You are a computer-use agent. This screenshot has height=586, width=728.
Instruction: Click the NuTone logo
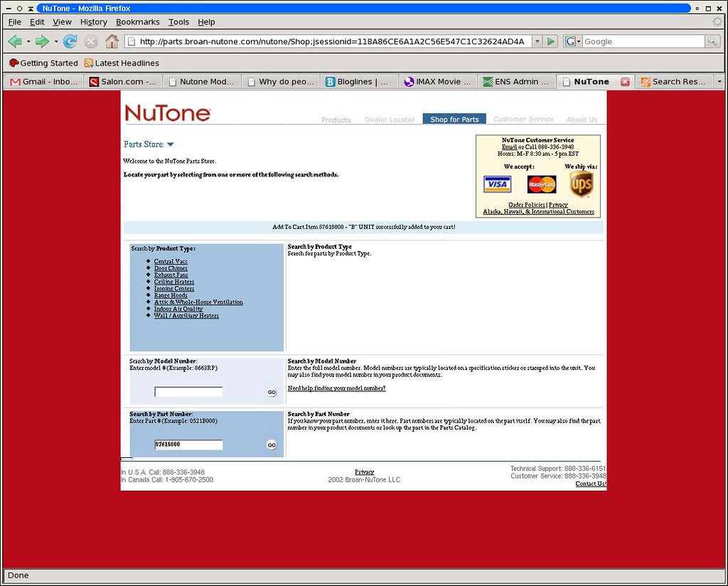pyautogui.click(x=168, y=113)
